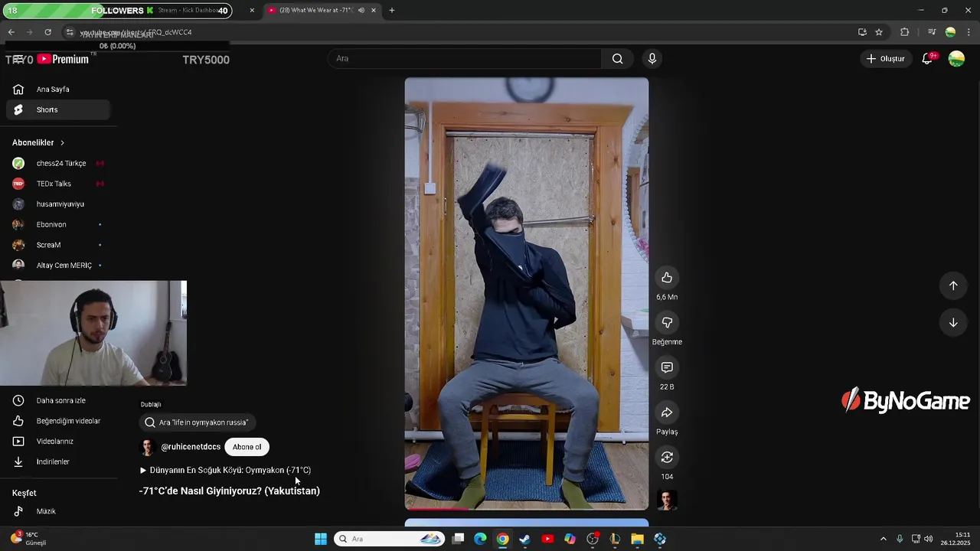Like the Short with thumbs up

[x=667, y=278]
